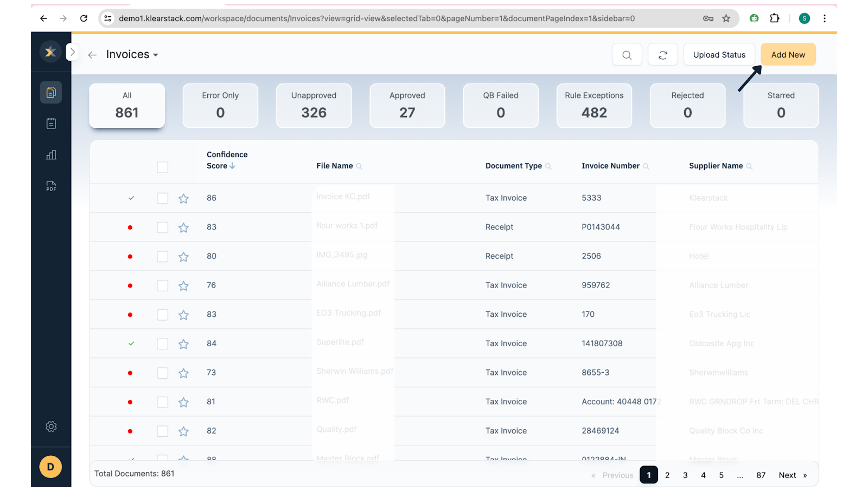Image resolution: width=868 pixels, height=491 pixels.
Task: Check the EO3 Trucking.pdf row checkbox
Action: pos(162,315)
